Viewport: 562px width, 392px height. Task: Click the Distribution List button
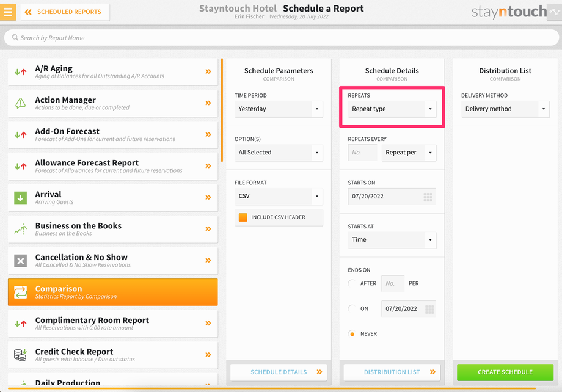[x=392, y=372]
